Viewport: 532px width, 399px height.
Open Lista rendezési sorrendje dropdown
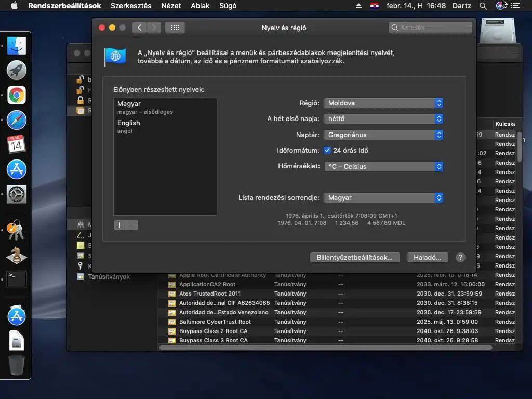(x=383, y=198)
